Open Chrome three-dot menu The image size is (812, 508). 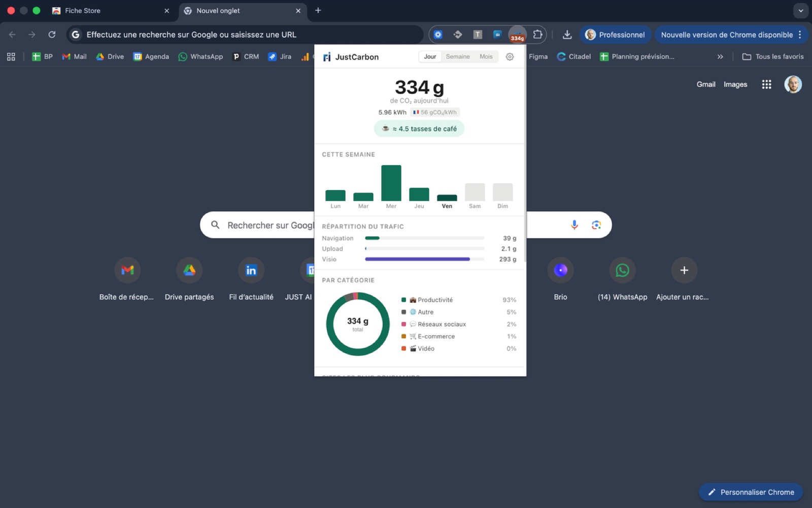(800, 35)
